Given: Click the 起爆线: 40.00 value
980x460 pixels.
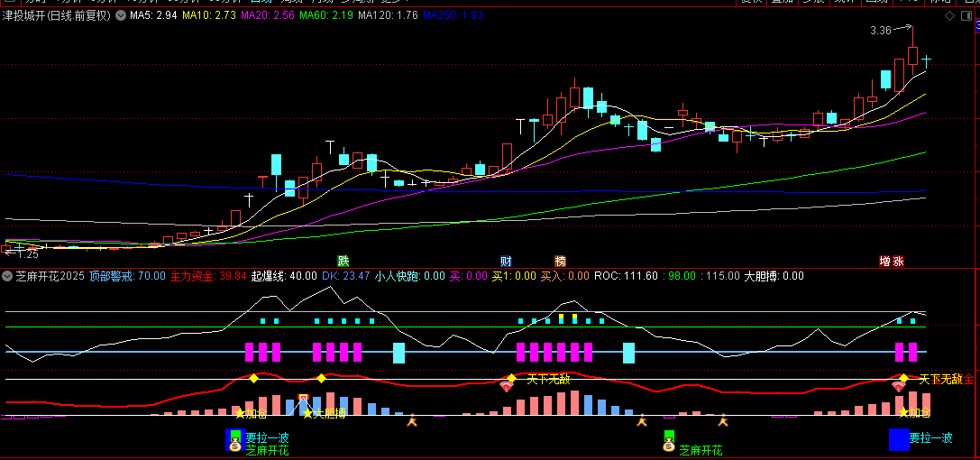Looking at the screenshot, I should click(284, 276).
